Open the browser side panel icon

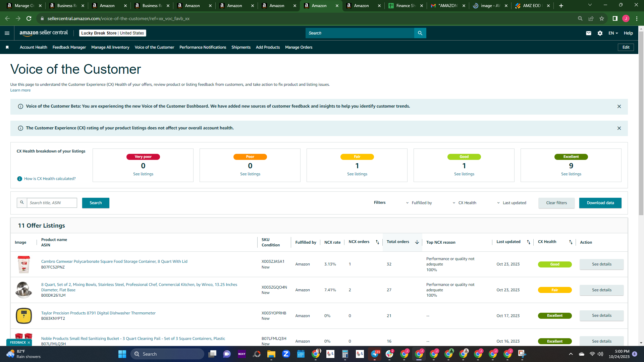615,18
